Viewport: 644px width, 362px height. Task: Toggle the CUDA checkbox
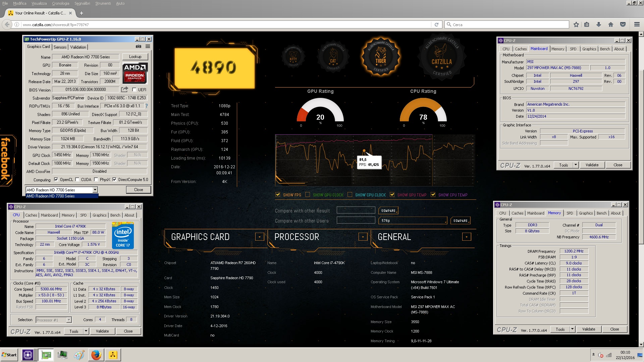pos(77,179)
